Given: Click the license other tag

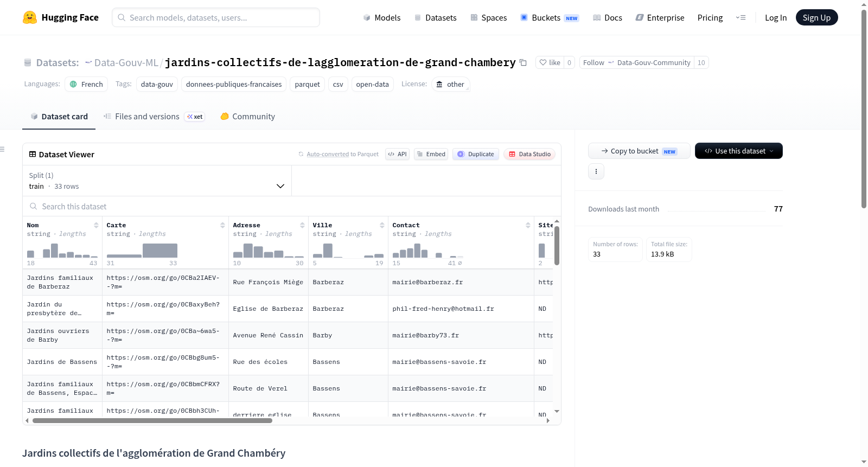Looking at the screenshot, I should [450, 84].
